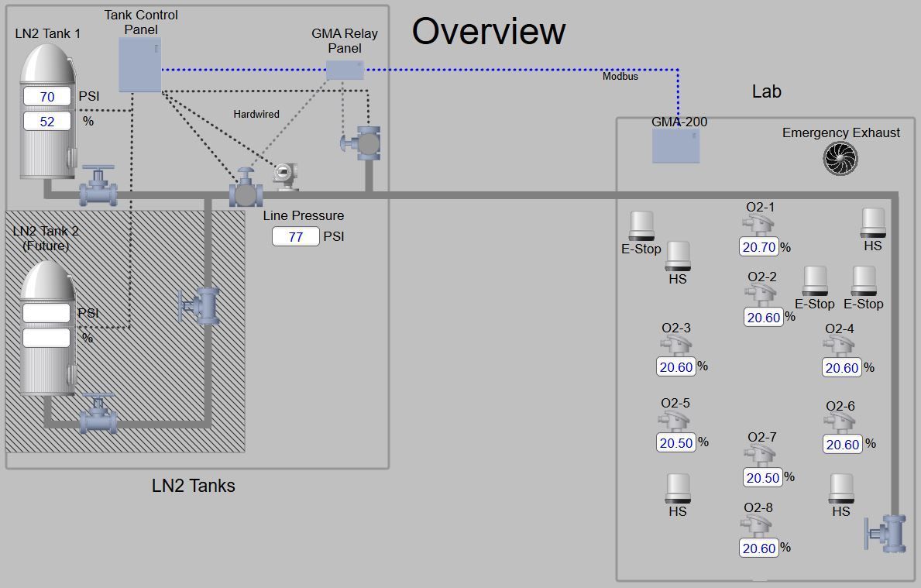Select the O2-1 sensor icon
The width and height of the screenshot is (921, 588).
click(758, 225)
